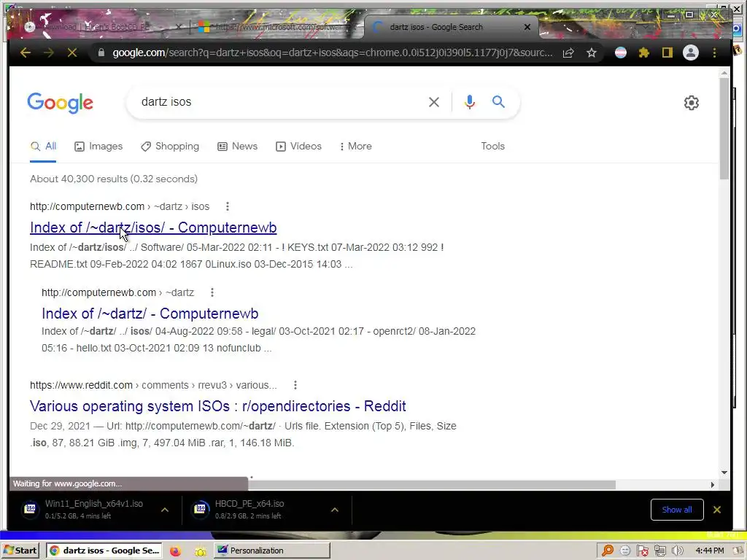Screen dimensions: 747x560
Task: Click the https://www.reddit.com result breadcrumb
Action: point(153,385)
